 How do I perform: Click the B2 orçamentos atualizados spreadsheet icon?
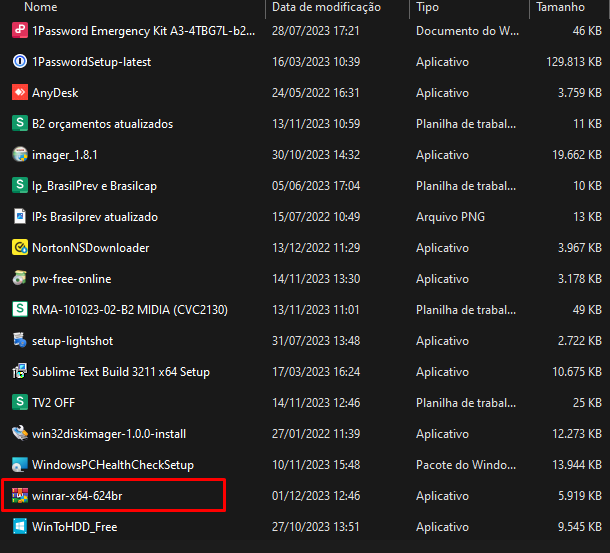(x=20, y=123)
